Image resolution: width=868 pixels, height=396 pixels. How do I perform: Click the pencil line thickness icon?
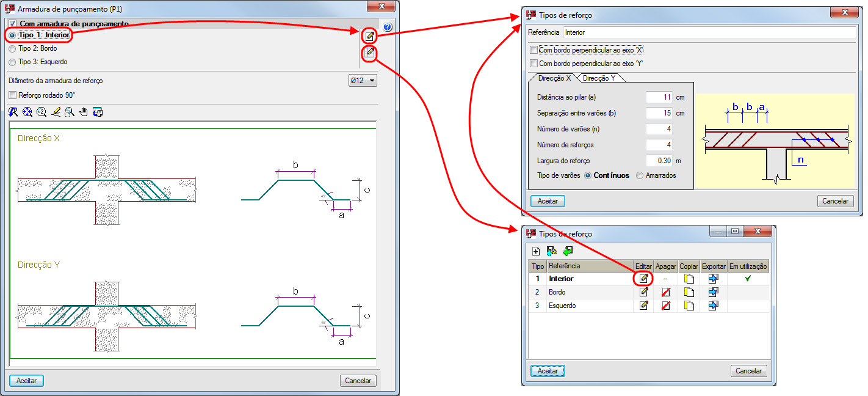coord(56,112)
